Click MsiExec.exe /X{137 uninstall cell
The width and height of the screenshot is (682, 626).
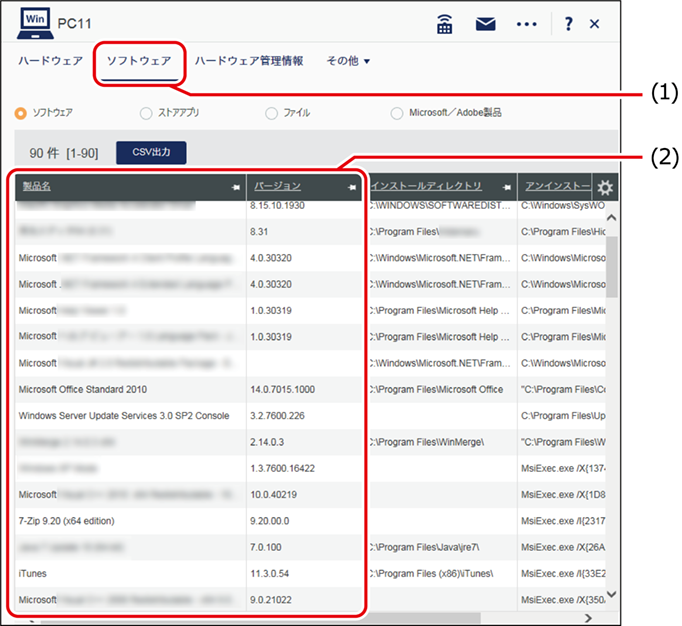click(562, 468)
